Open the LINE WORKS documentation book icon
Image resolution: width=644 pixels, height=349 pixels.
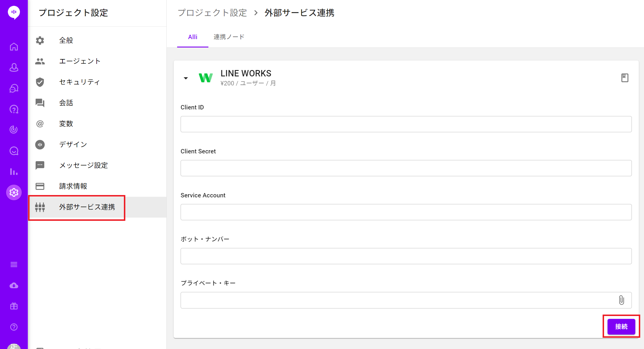[625, 78]
